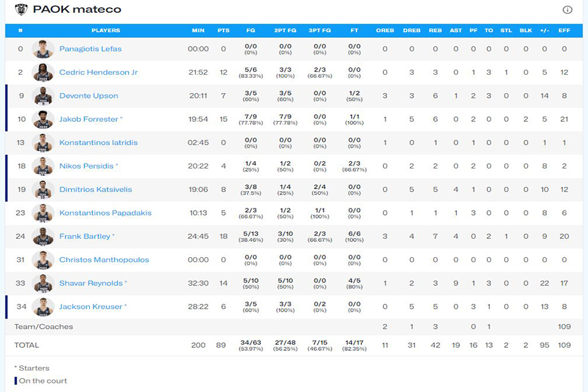This screenshot has height=392, width=588.
Task: Click the PLAYERS column header
Action: [106, 31]
